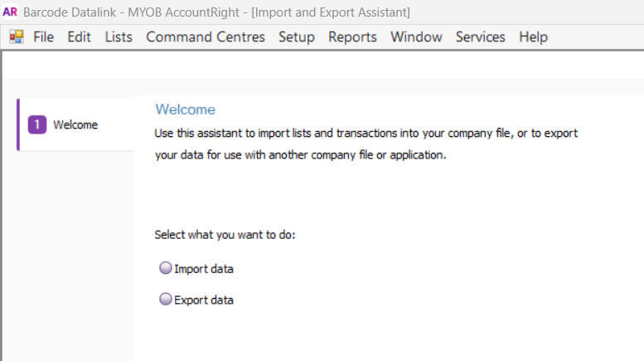
Task: Click the 'Select what you want to do:' text
Action: [225, 235]
